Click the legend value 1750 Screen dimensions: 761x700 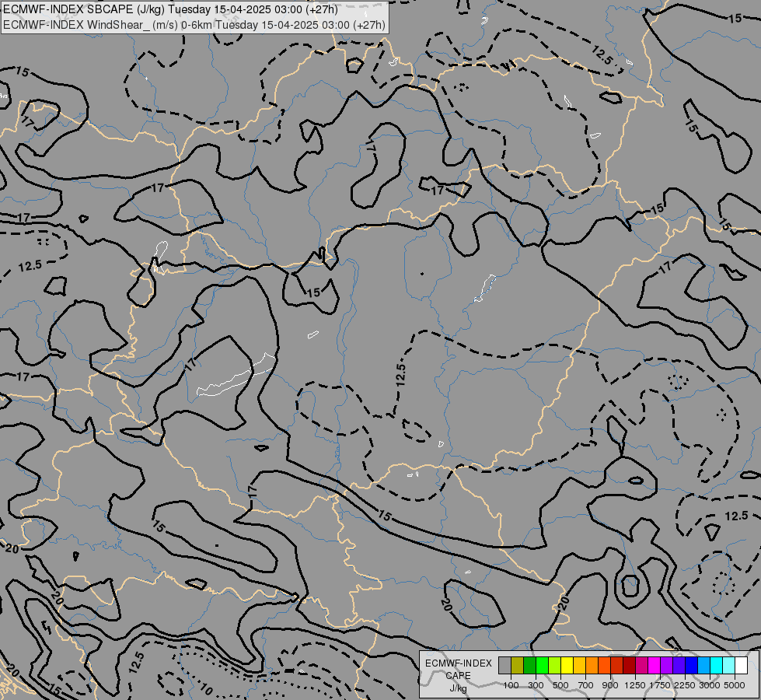coord(660,685)
